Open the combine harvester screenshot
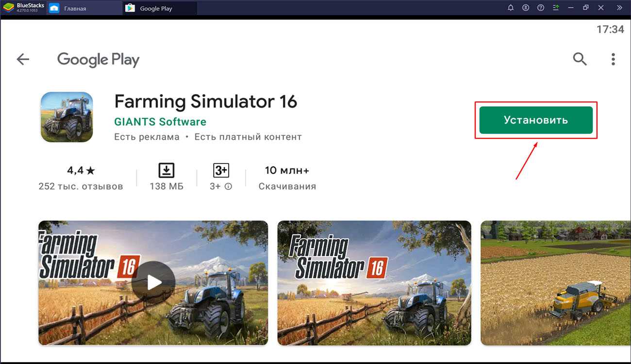Image resolution: width=631 pixels, height=364 pixels. (555, 283)
